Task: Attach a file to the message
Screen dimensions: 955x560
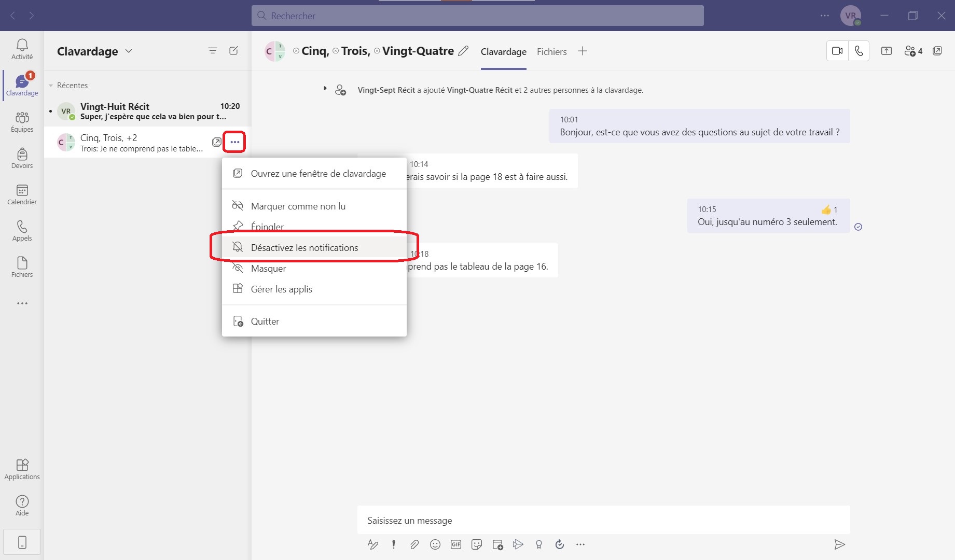Action: [414, 544]
